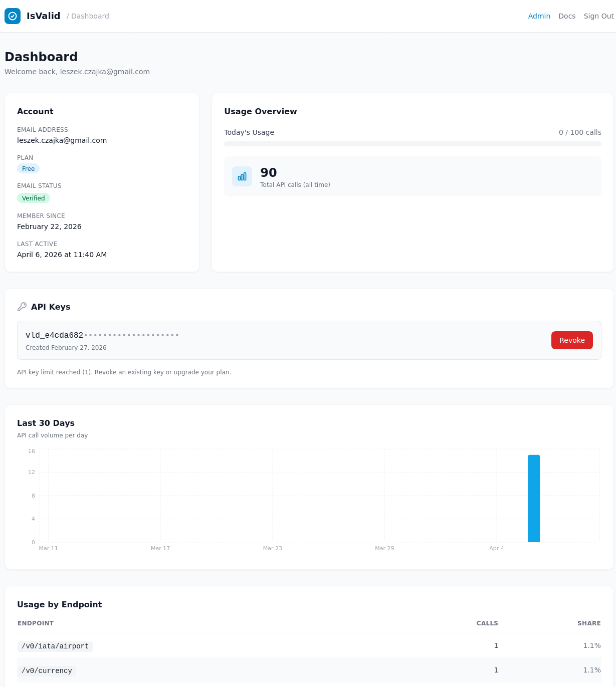Click the /v0/currency endpoint row
The width and height of the screenshot is (616, 687).
click(x=309, y=670)
